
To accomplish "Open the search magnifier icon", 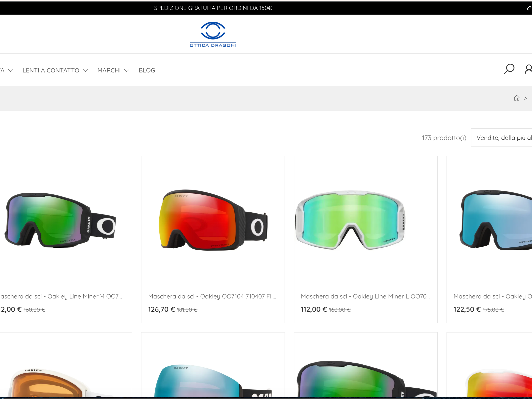I will [509, 69].
